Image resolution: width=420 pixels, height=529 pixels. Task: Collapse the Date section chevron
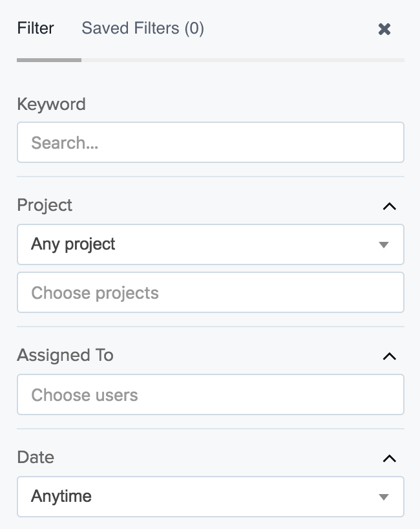coord(389,459)
